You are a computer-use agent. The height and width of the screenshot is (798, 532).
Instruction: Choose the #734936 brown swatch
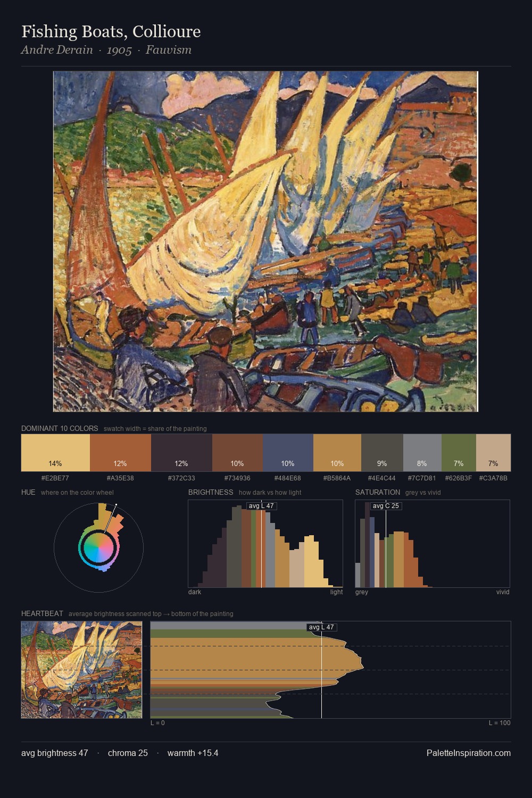coord(237,453)
